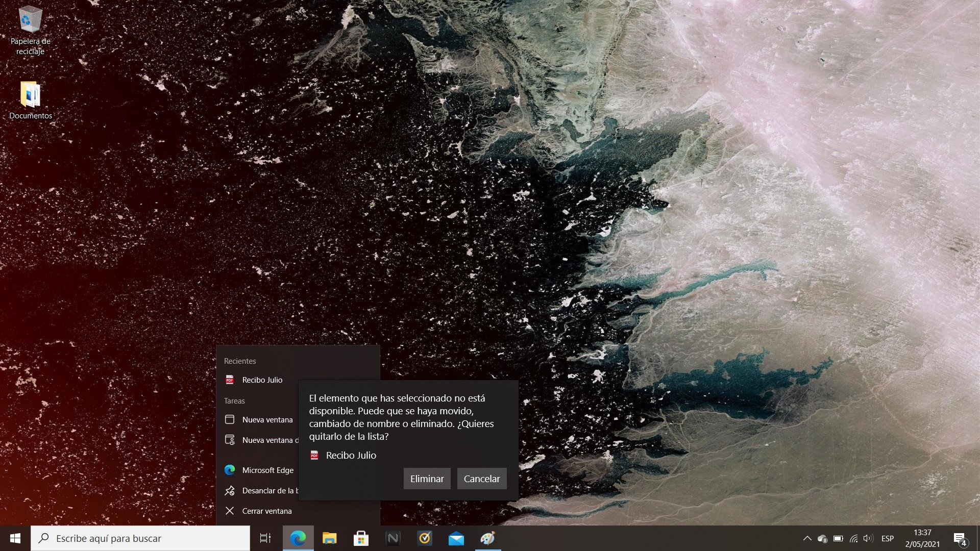Open Task View from taskbar

point(265,538)
